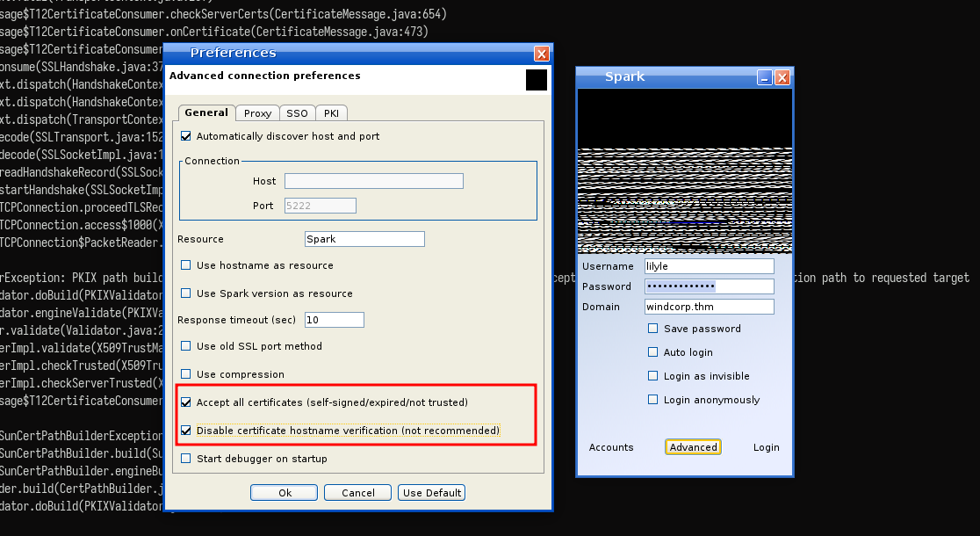
Task: Close the Spark login window
Action: click(x=782, y=77)
